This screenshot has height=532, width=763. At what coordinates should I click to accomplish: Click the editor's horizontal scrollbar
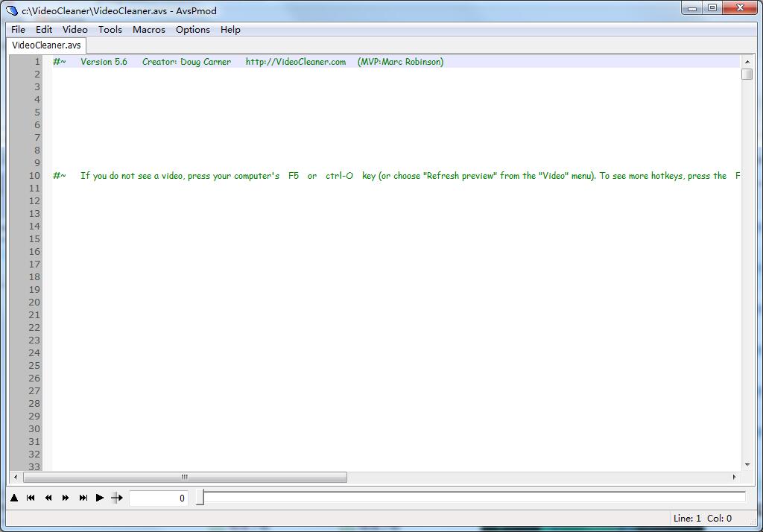pyautogui.click(x=184, y=478)
